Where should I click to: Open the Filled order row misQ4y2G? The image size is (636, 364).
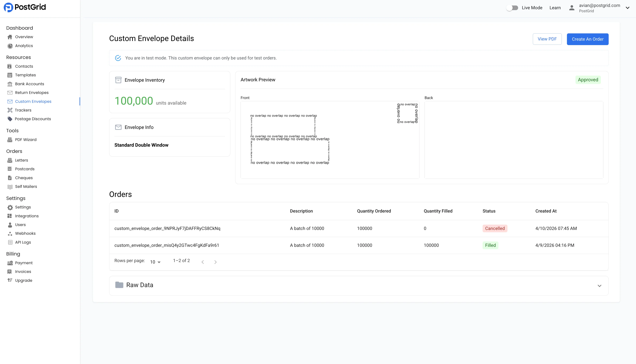point(359,245)
